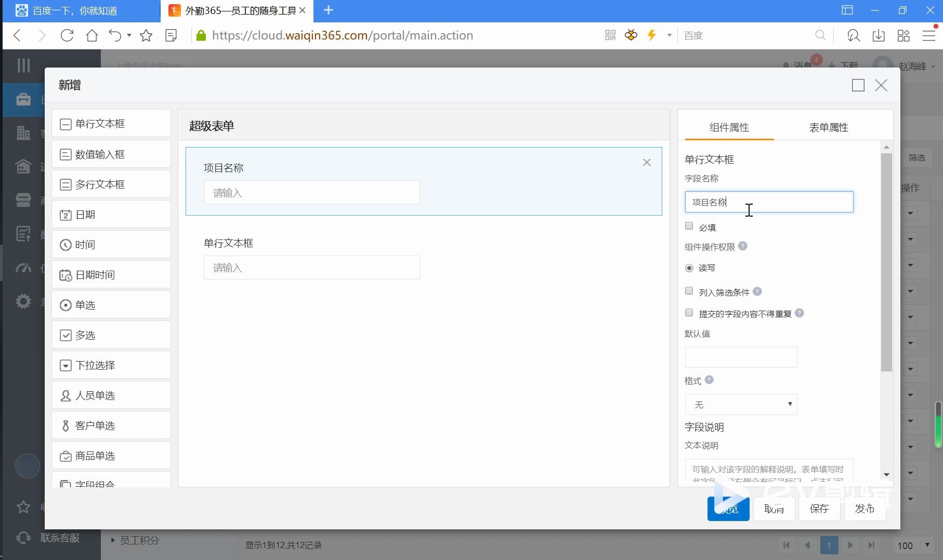Viewport: 943px width, 560px height.
Task: Add a 多行文本框 component
Action: click(x=111, y=184)
